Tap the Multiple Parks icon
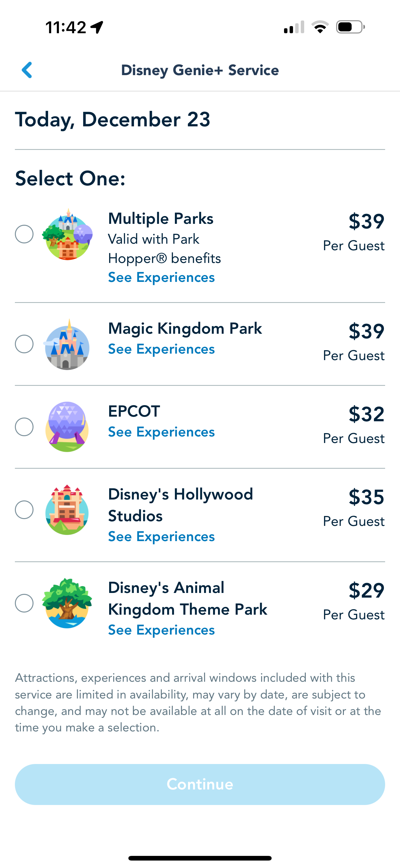The width and height of the screenshot is (400, 868). pos(67,234)
